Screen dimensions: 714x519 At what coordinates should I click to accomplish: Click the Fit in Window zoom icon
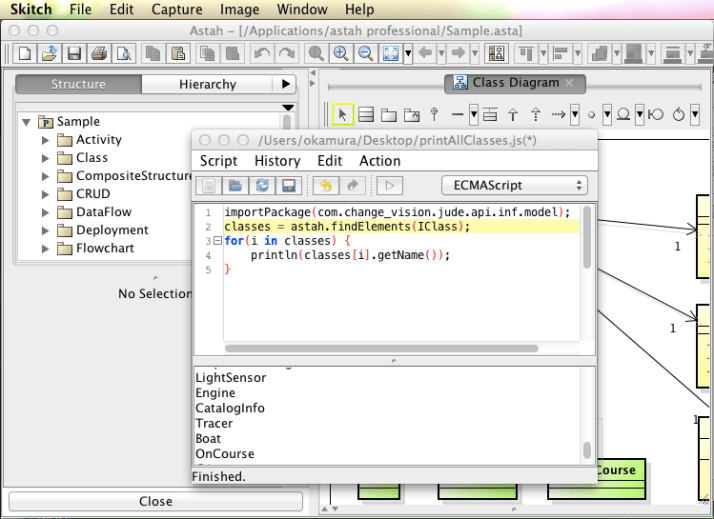tap(391, 54)
